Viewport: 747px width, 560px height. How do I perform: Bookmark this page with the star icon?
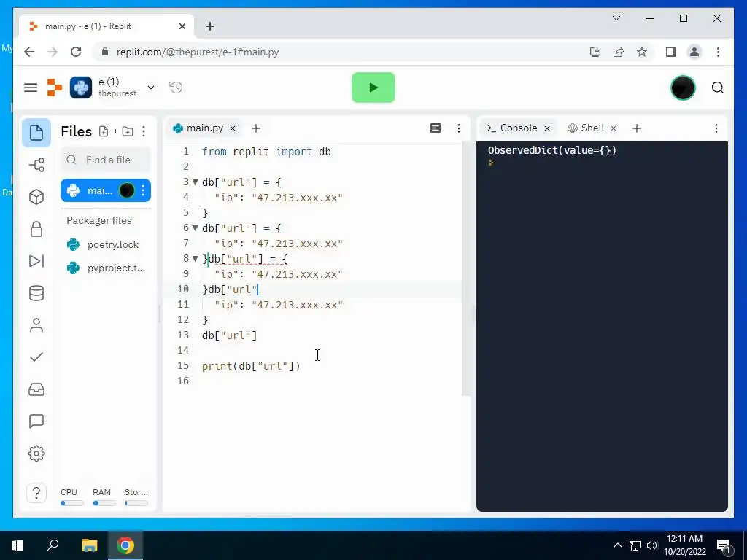tap(642, 52)
